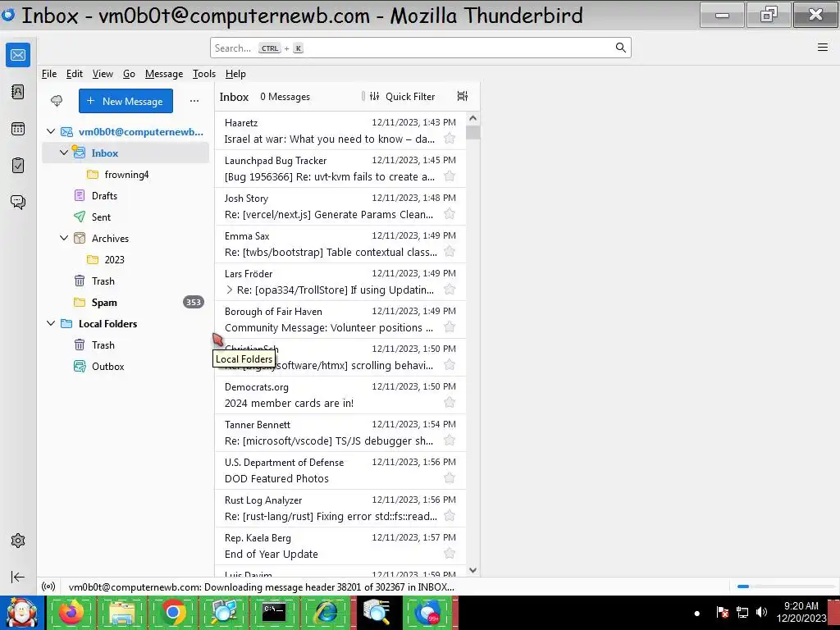Screen dimensions: 840x630
Task: Launch Firefox from the taskbar
Action: click(71, 612)
